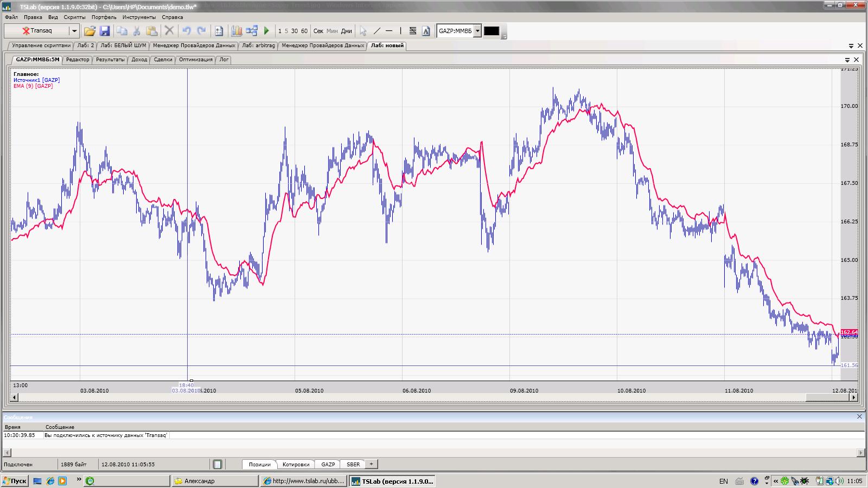868x488 pixels.
Task: Toggle the 30 interval button
Action: 295,31
